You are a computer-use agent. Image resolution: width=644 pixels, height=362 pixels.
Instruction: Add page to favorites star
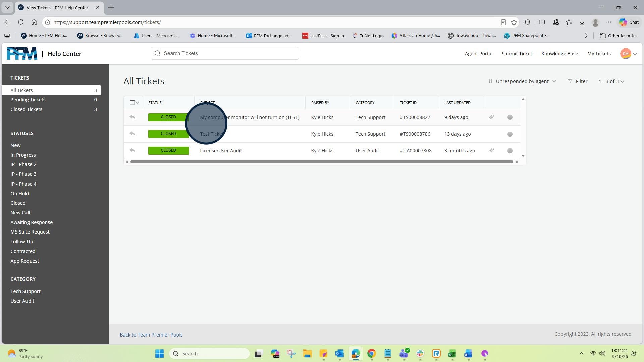pos(514,22)
